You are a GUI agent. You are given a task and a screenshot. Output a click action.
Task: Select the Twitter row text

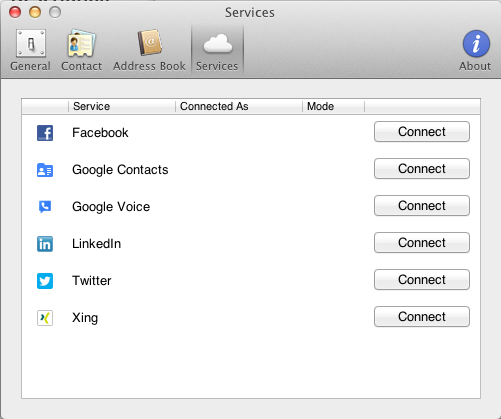pos(92,281)
